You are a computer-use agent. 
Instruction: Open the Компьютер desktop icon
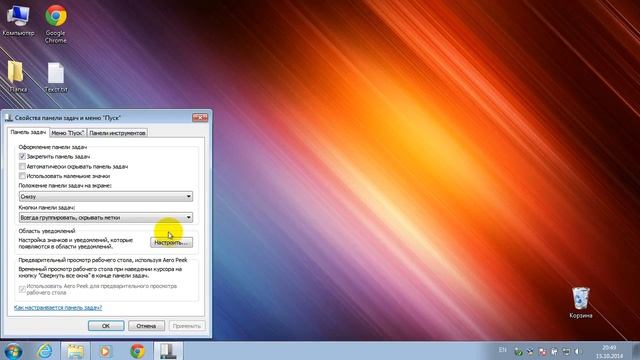pyautogui.click(x=18, y=20)
